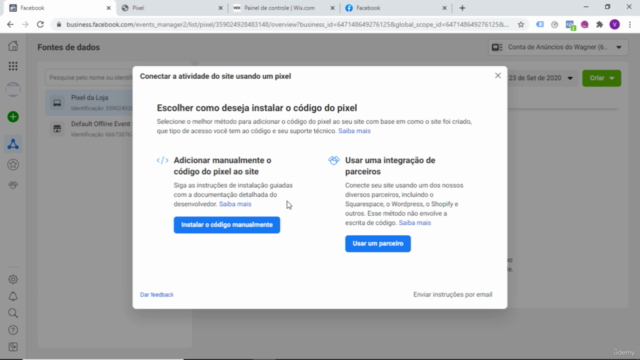The image size is (640, 360).
Task: Click browser back arrow
Action: point(10,24)
